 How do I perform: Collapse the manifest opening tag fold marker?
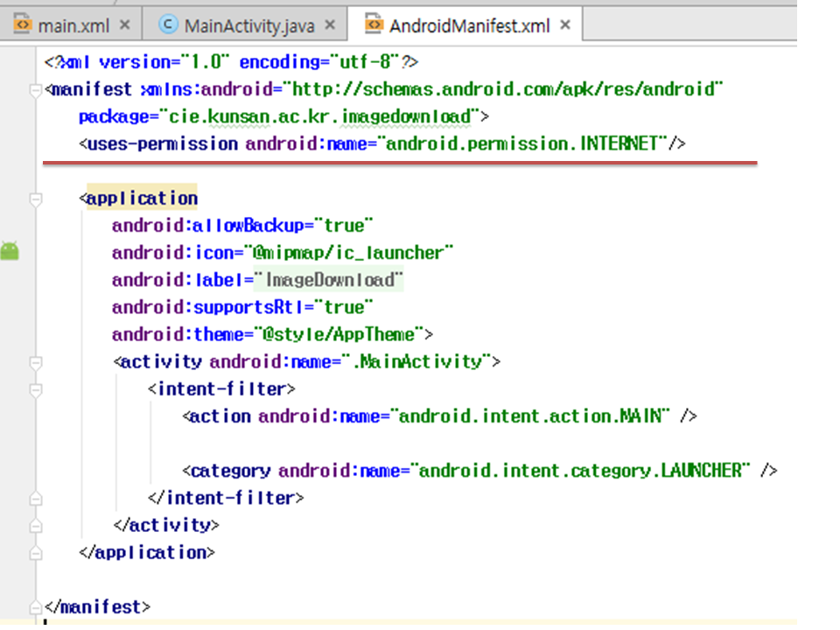pos(35,89)
